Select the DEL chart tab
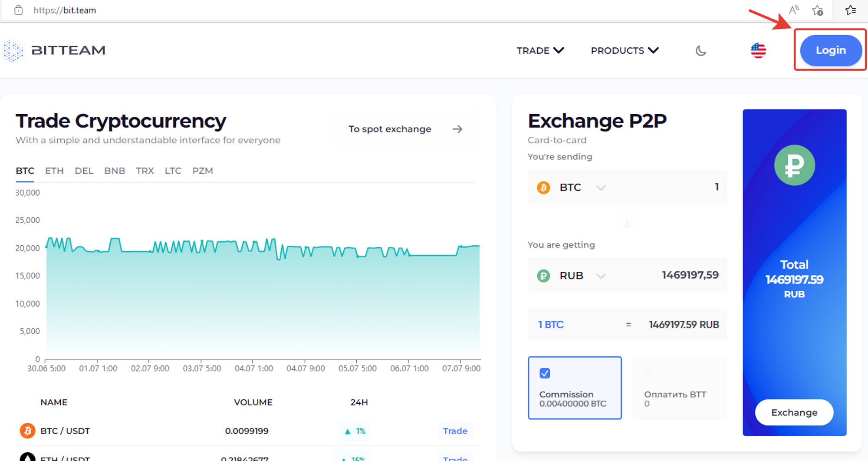Image resolution: width=868 pixels, height=461 pixels. (84, 171)
